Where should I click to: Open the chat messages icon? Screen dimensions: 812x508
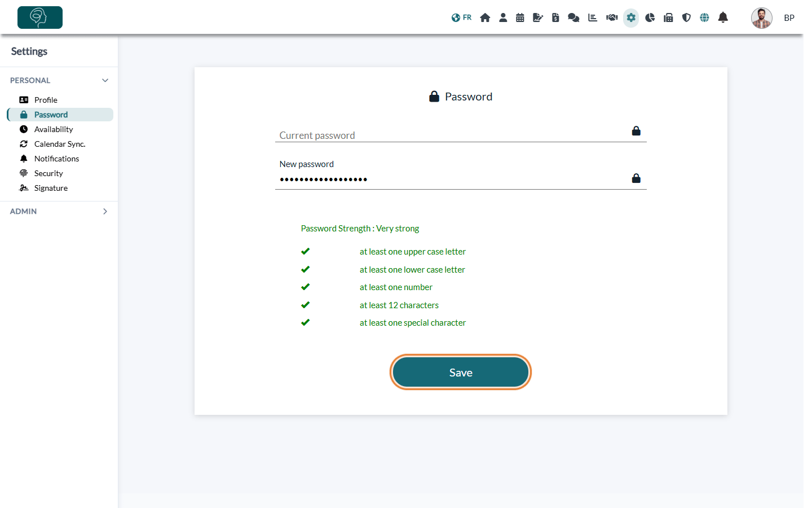click(573, 17)
